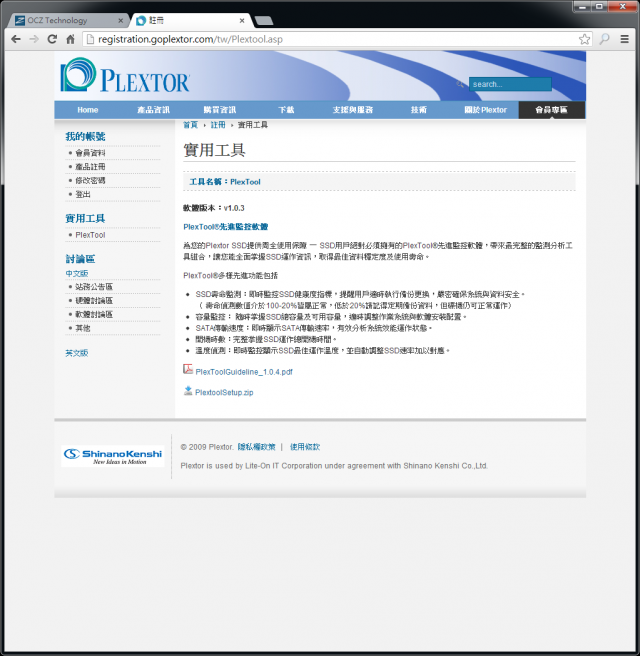
Task: Open 產品註冊 in the sidebar
Action: click(x=90, y=167)
